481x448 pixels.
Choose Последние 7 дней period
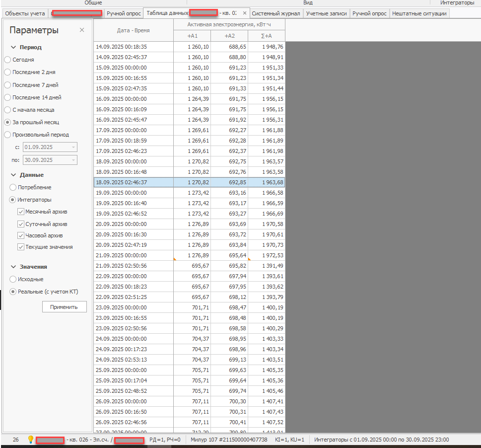tap(7, 85)
